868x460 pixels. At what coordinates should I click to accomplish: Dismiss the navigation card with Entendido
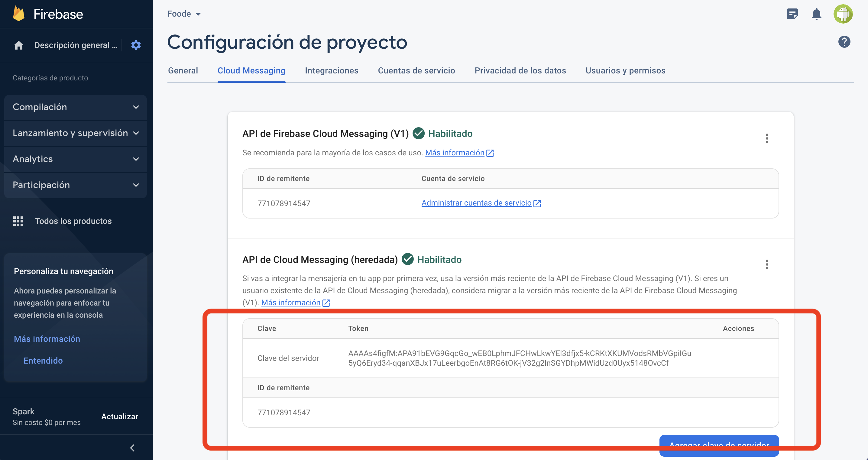tap(43, 361)
